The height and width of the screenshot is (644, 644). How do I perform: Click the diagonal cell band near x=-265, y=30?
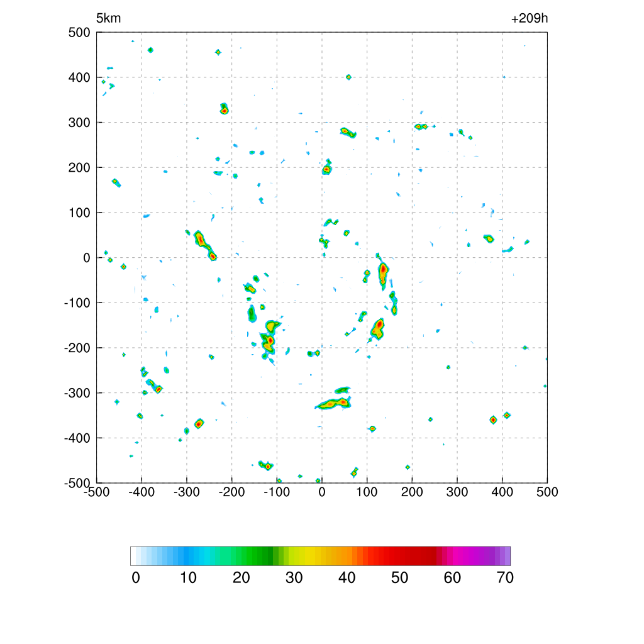pos(205,245)
